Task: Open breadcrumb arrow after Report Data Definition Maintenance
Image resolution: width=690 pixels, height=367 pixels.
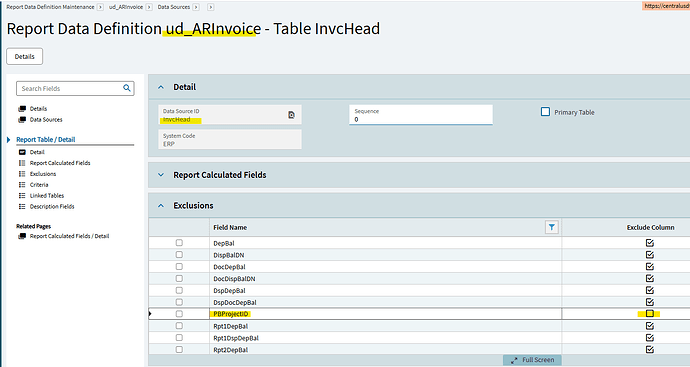Action: pyautogui.click(x=100, y=7)
